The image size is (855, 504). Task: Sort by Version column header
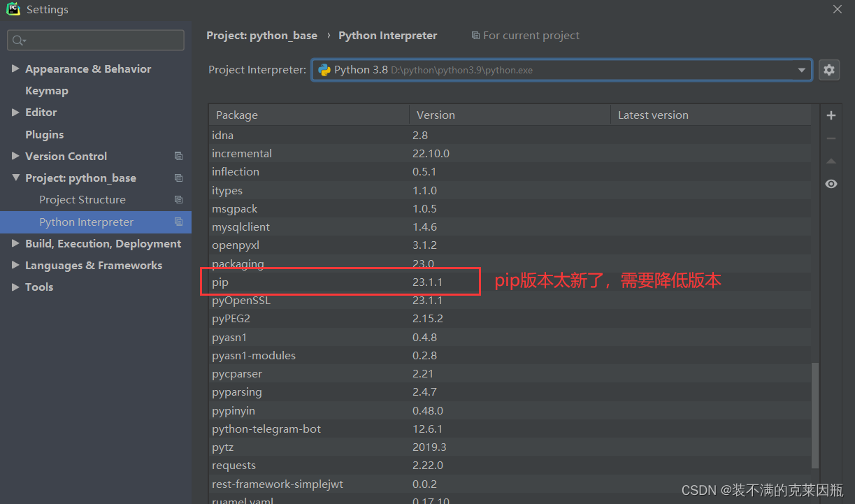click(510, 115)
